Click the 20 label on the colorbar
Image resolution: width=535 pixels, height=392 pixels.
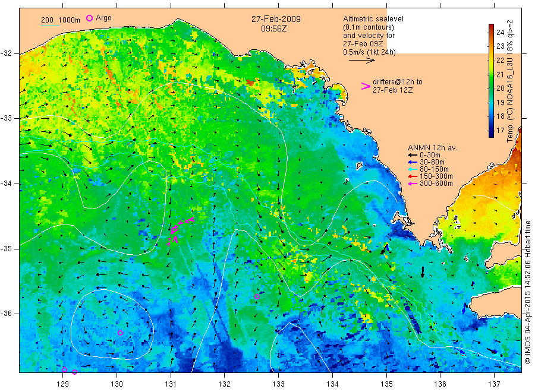click(x=500, y=88)
